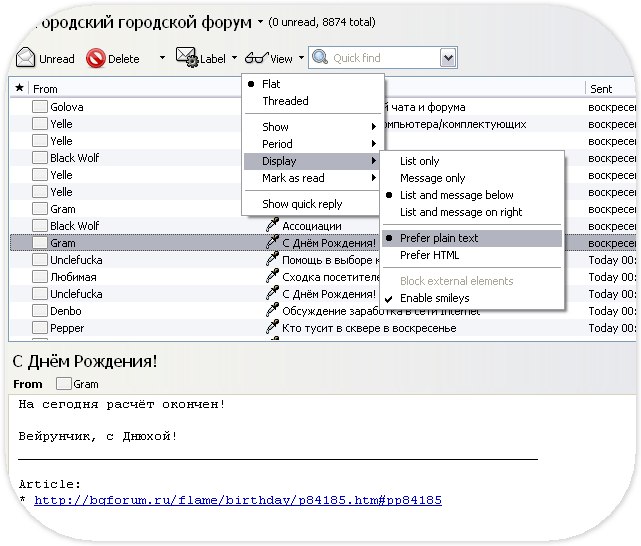Select the Threaded view option
This screenshot has height=546, width=641.
[285, 101]
